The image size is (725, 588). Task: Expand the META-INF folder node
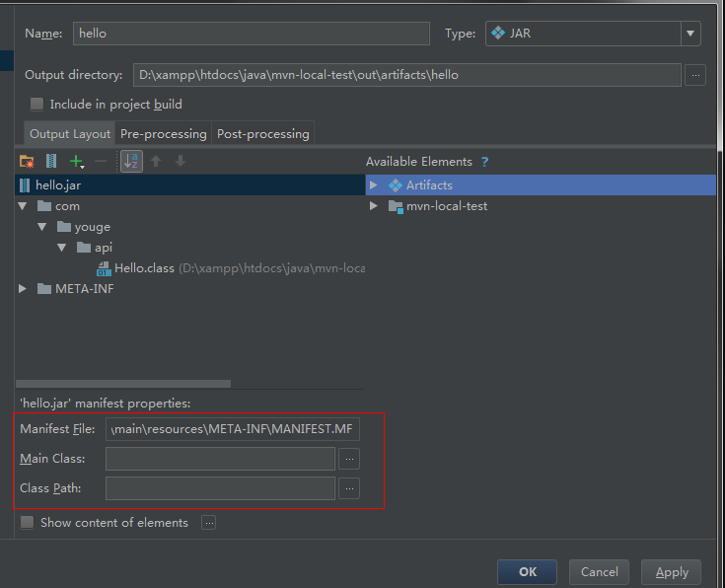pos(23,289)
